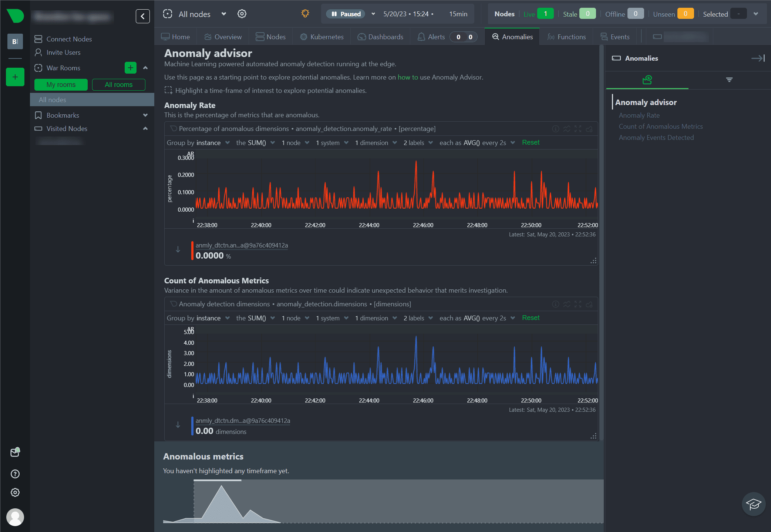Add a new War Room

(130, 68)
